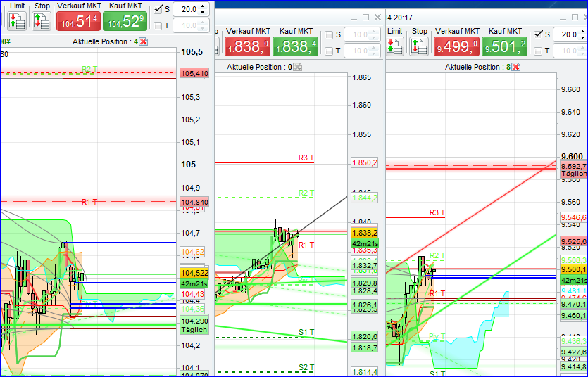
Task: Decrease left chart S value of 20.0
Action: pyautogui.click(x=204, y=13)
